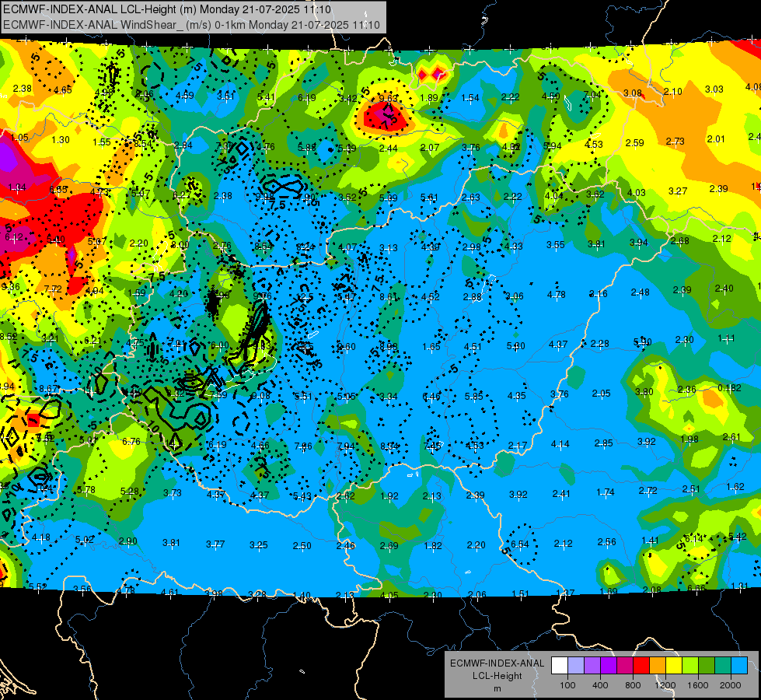Click the grid value 2.46
The width and height of the screenshot is (761, 700).
click(346, 546)
